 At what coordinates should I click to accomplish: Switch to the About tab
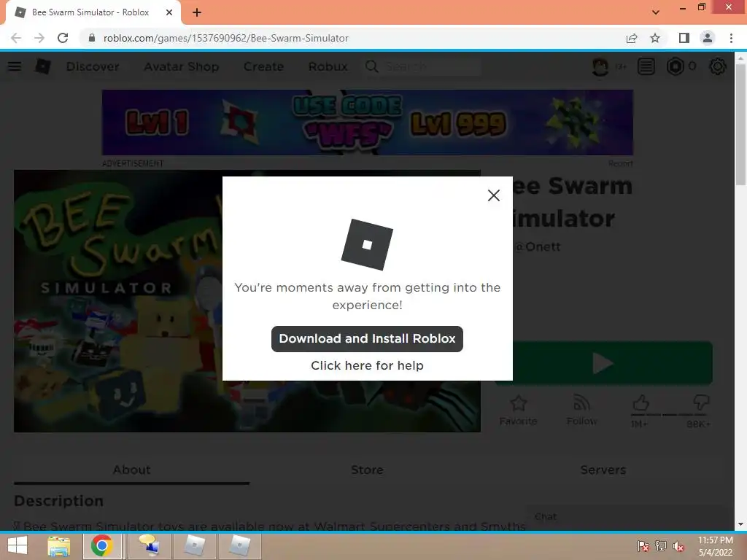(131, 470)
